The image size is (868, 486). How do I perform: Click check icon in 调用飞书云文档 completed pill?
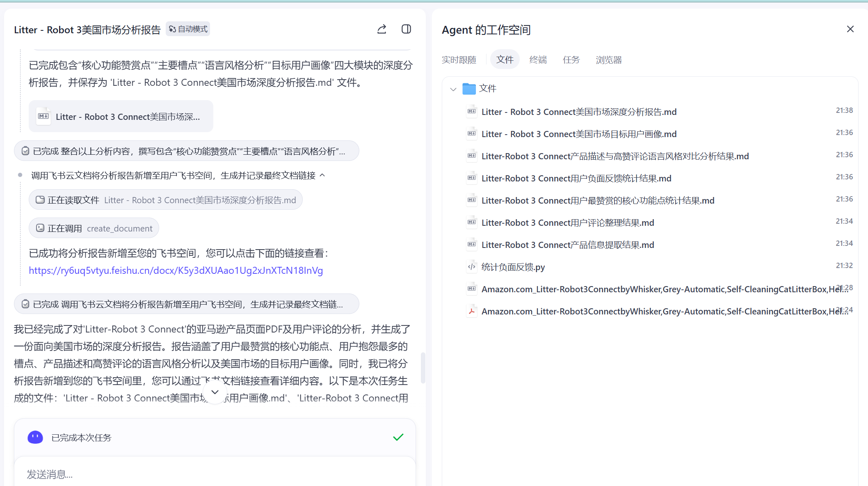[x=25, y=304]
